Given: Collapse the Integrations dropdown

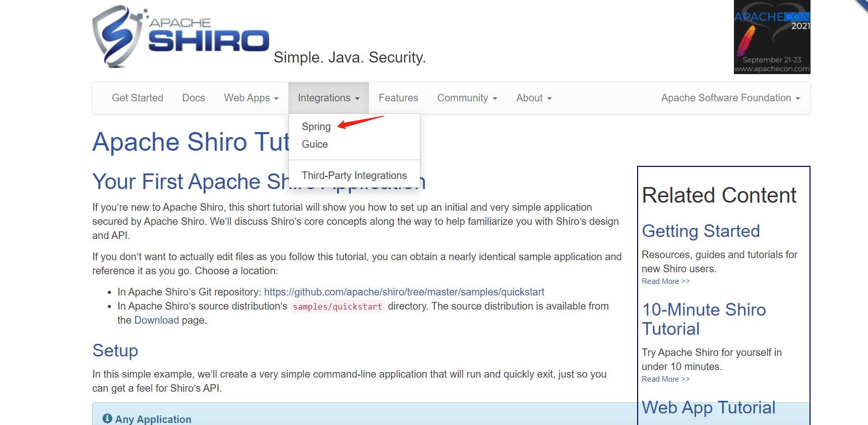Looking at the screenshot, I should coord(329,98).
